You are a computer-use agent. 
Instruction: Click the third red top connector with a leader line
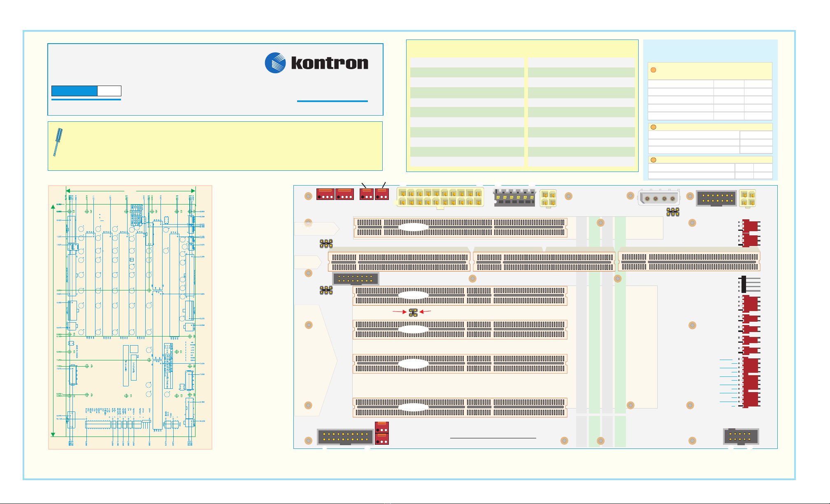coord(366,194)
